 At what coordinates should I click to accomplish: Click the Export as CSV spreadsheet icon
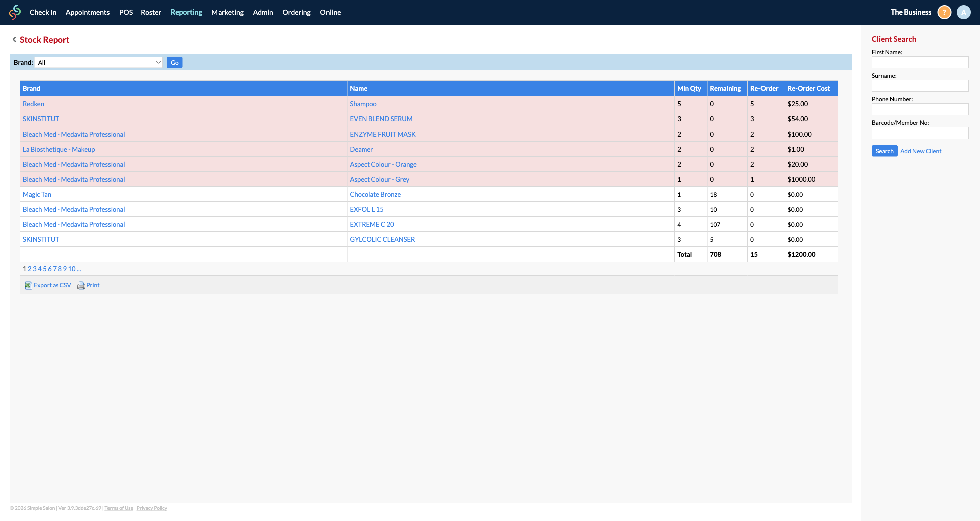pyautogui.click(x=28, y=285)
